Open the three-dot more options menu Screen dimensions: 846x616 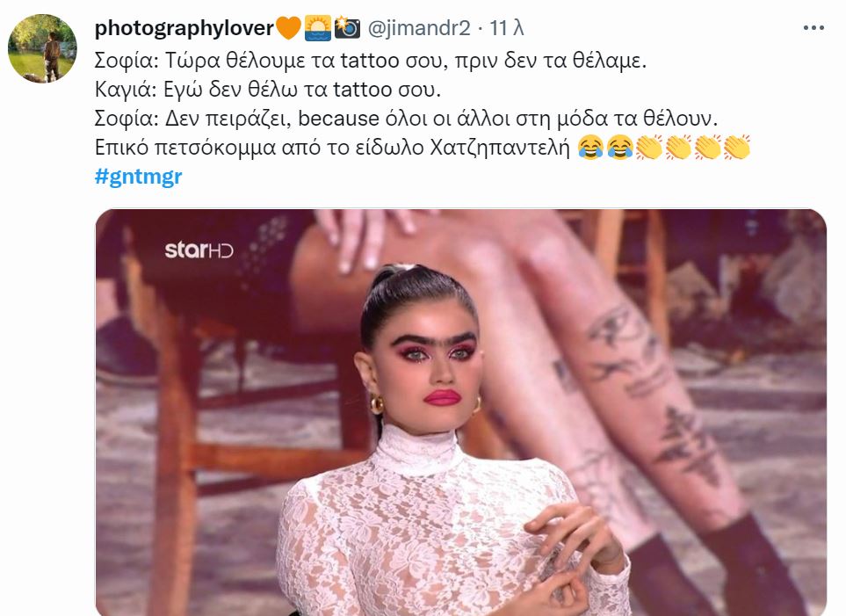[813, 28]
